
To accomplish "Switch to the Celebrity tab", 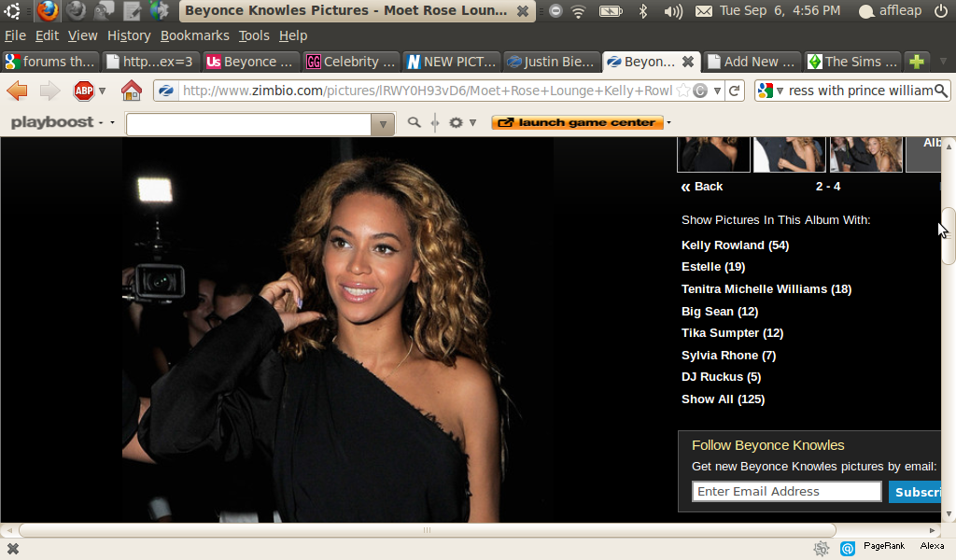I will tap(352, 62).
